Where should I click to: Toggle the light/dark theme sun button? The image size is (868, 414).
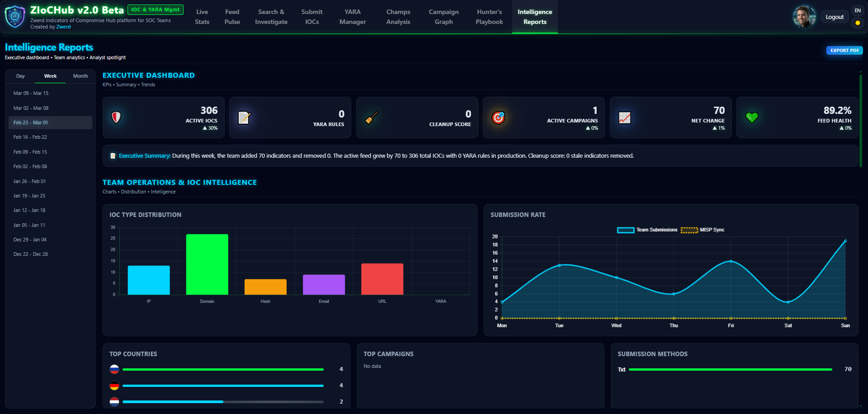click(x=858, y=23)
